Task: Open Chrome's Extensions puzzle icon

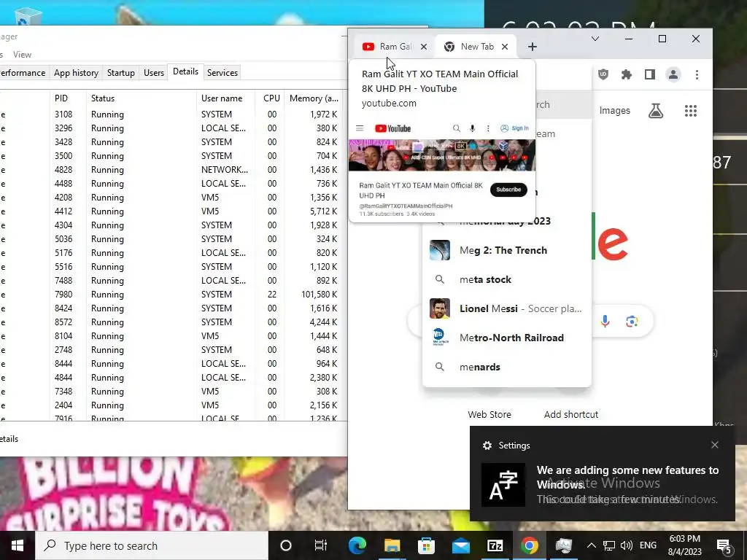Action: point(627,74)
